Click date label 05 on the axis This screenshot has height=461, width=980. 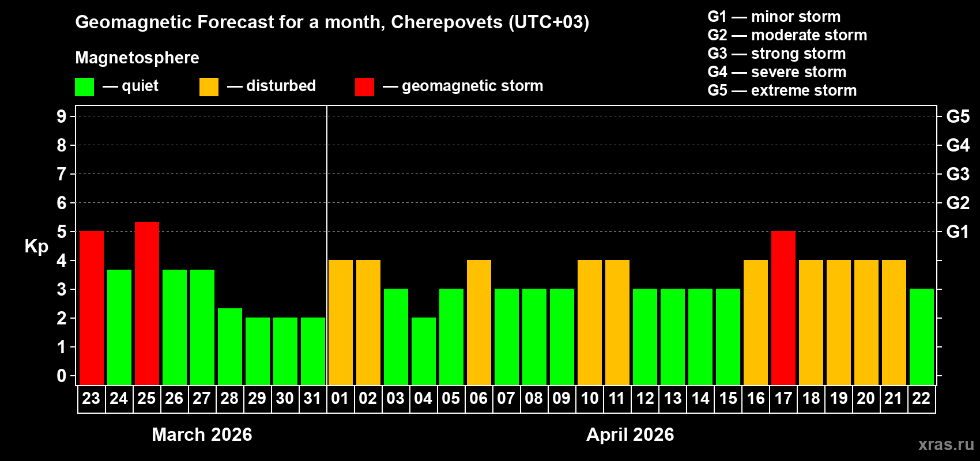(x=451, y=398)
